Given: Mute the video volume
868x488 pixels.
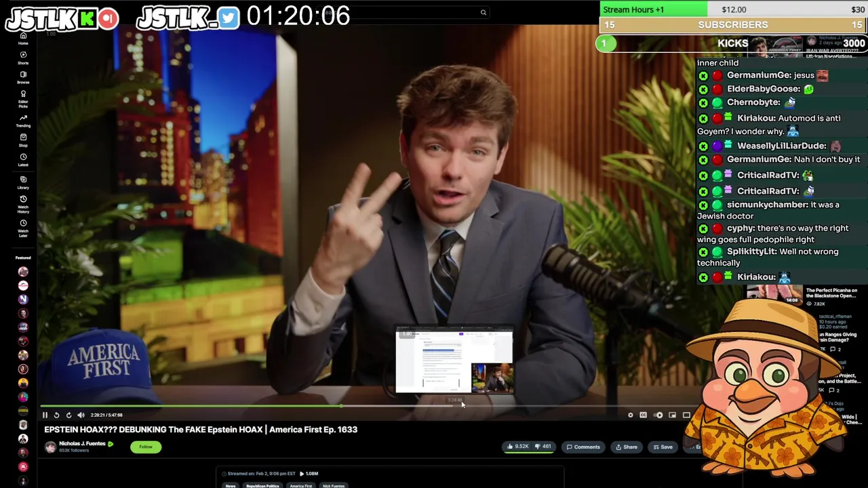Looking at the screenshot, I should [x=81, y=415].
